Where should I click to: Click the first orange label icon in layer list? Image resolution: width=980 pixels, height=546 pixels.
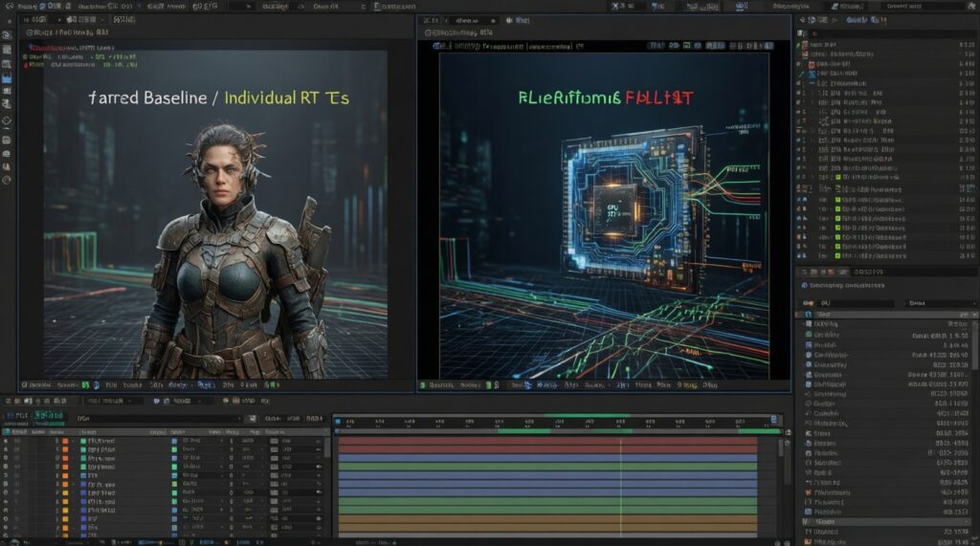66,442
